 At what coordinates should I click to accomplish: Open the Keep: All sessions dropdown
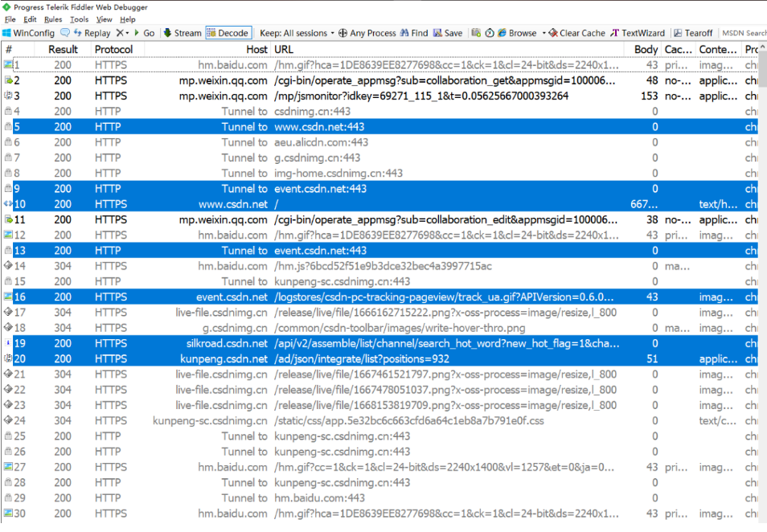click(297, 33)
